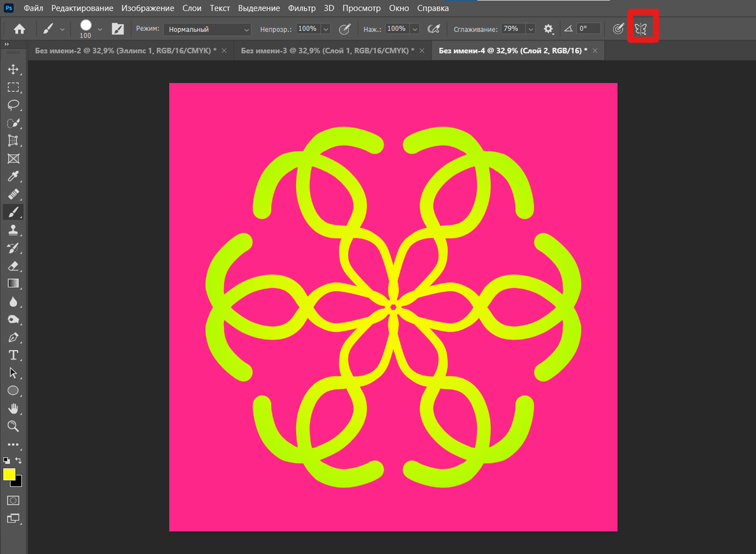Click the yellow foreground color swatch
This screenshot has width=756, height=554.
[9, 474]
